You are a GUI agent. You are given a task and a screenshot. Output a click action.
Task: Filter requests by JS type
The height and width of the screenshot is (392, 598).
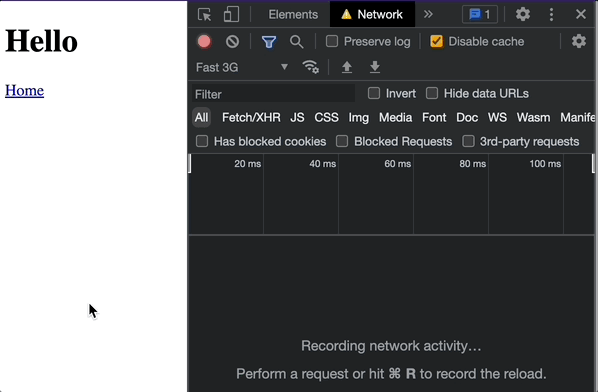(x=297, y=117)
